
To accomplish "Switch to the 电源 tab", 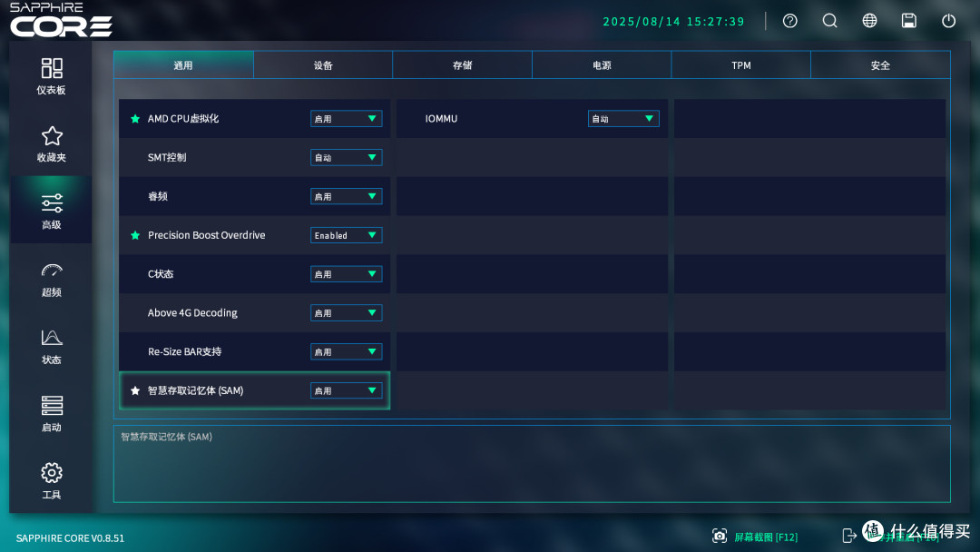I will pyautogui.click(x=602, y=65).
